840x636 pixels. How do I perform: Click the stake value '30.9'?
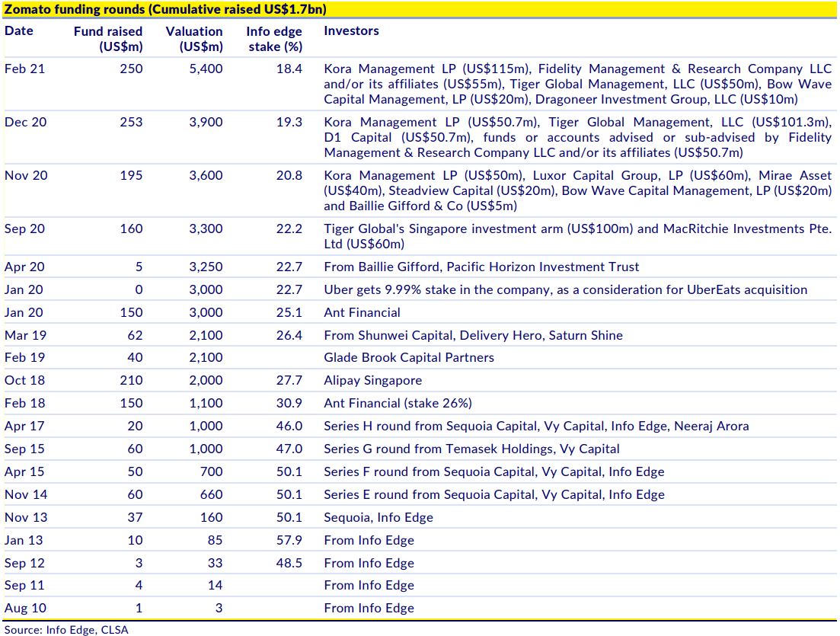289,403
